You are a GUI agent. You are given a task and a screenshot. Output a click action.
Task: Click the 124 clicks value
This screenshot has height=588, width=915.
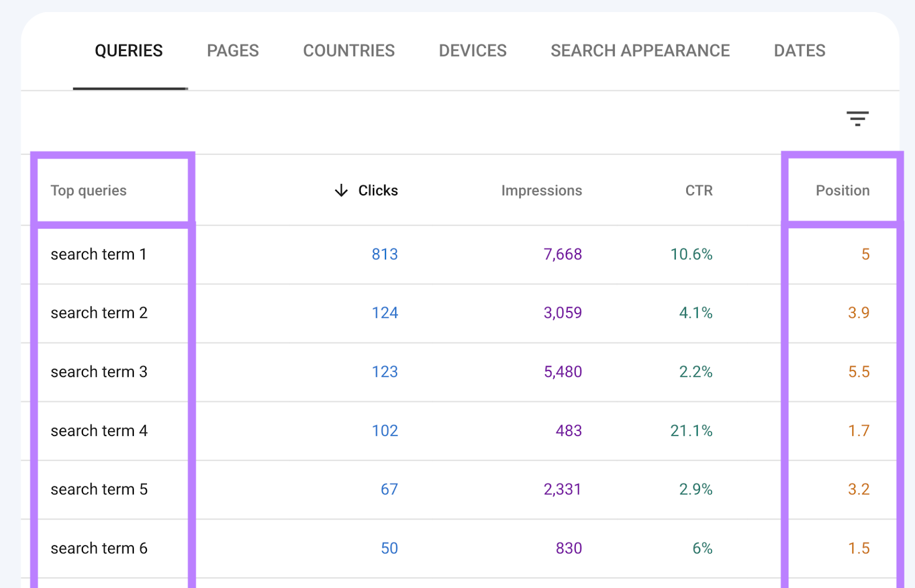point(385,313)
